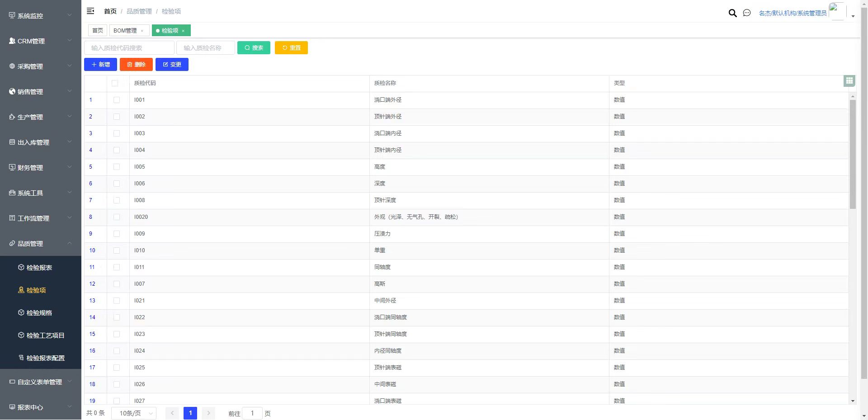Viewport: 868px width, 420px height.
Task: Focus the 前往 page number input
Action: 252,413
